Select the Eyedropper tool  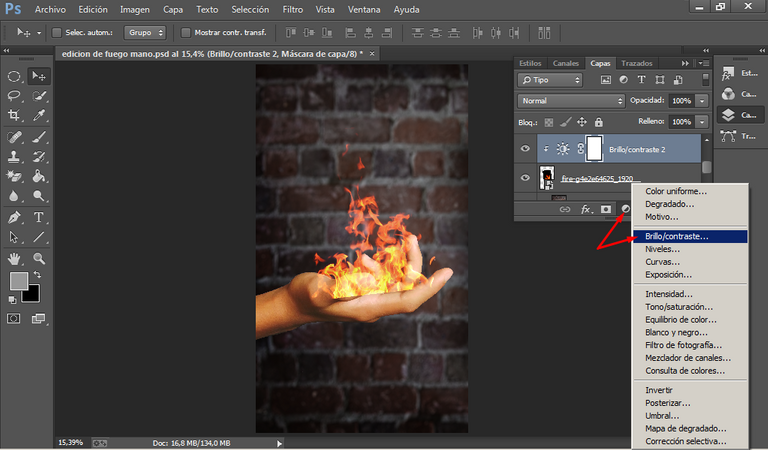(39, 115)
